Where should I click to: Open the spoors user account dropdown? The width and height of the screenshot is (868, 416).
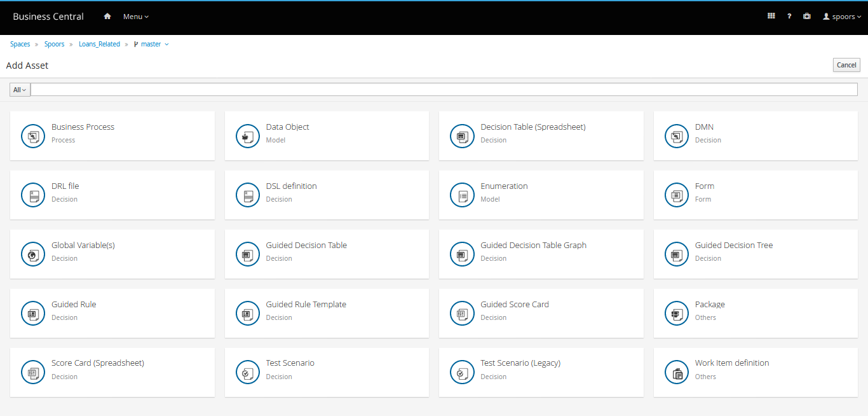842,17
